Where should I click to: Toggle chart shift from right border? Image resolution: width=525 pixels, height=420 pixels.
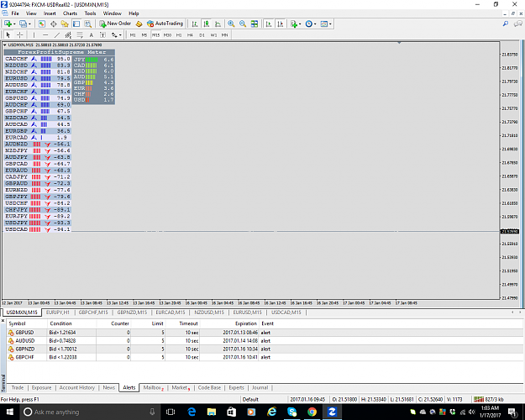(281, 24)
